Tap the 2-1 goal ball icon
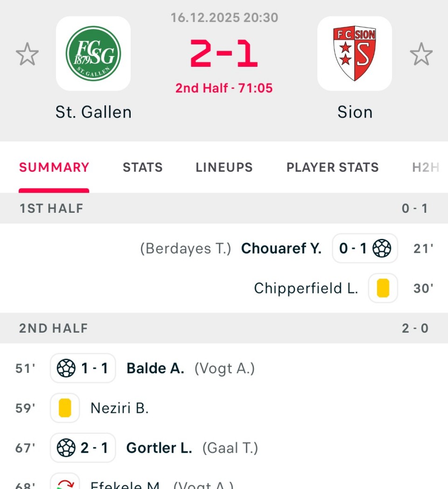 coord(66,448)
